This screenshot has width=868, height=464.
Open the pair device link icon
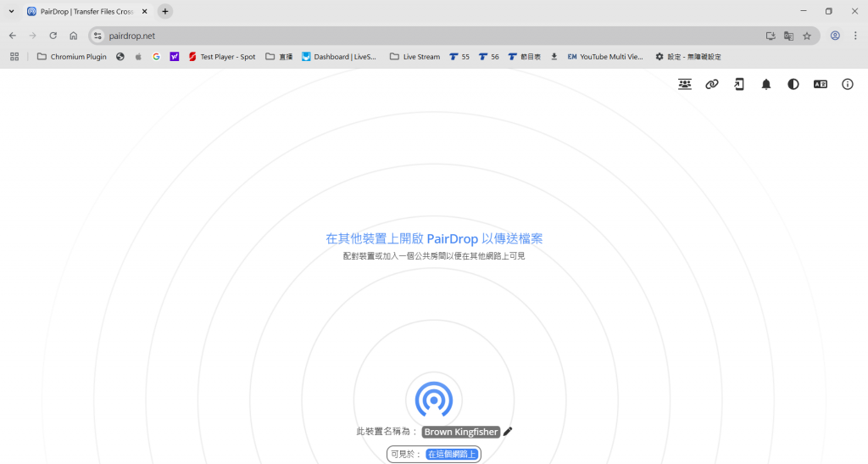(712, 84)
